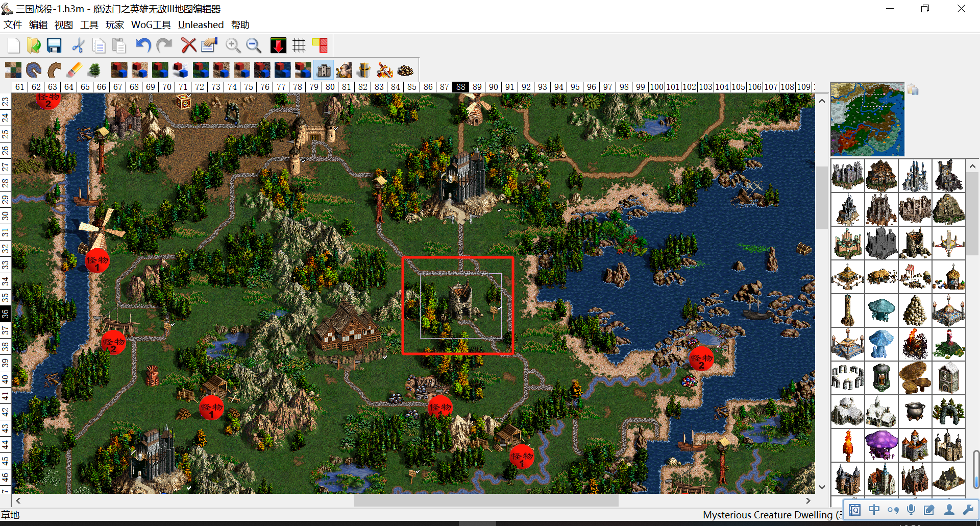The height and width of the screenshot is (526, 980).
Task: Undo the last edit
Action: (x=143, y=45)
